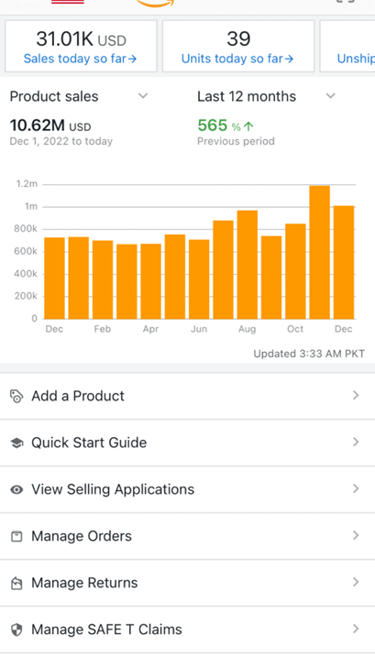The width and height of the screenshot is (375, 656).
Task: Click the US flag marketplace icon
Action: click(68, 2)
